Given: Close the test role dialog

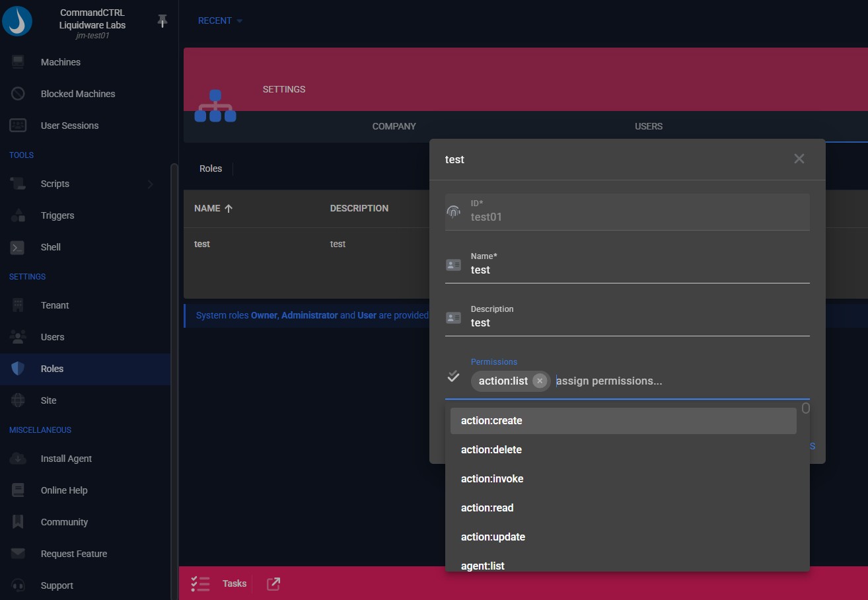Looking at the screenshot, I should pyautogui.click(x=799, y=159).
